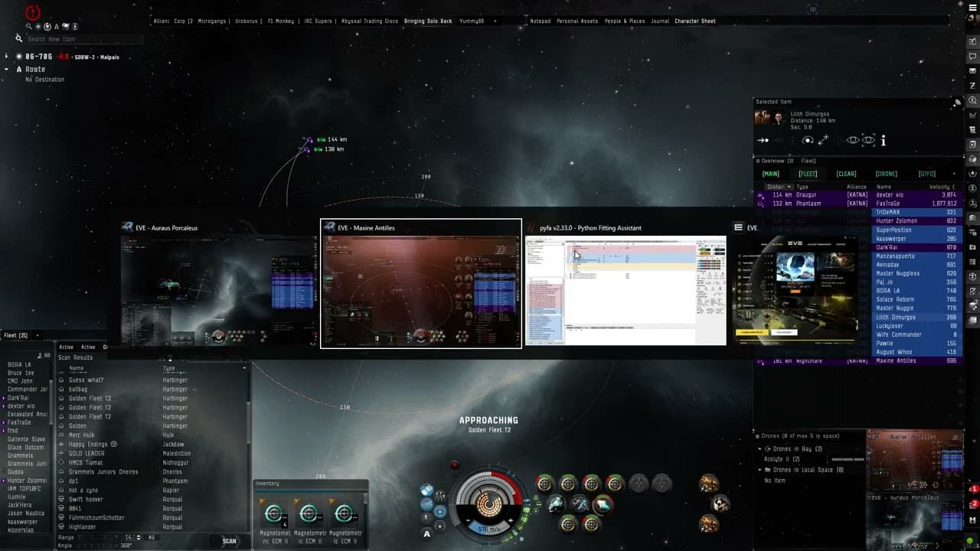Activate the second module in the bottom rack

coord(592,524)
